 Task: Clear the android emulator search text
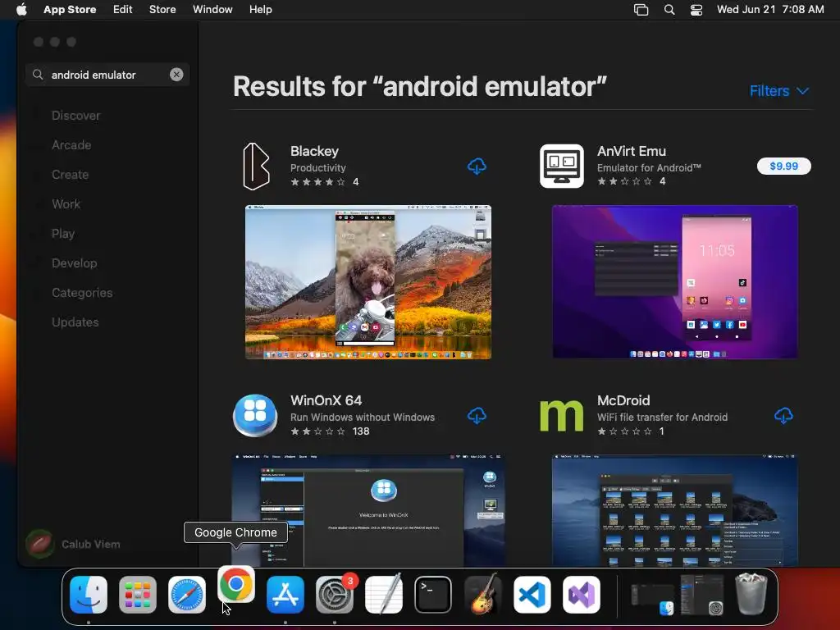point(176,75)
